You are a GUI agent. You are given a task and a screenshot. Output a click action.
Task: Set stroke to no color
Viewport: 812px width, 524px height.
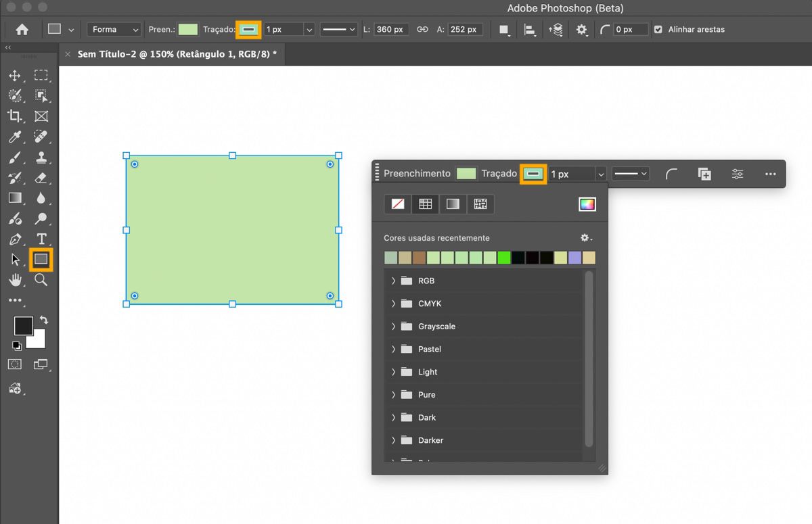pyautogui.click(x=398, y=204)
